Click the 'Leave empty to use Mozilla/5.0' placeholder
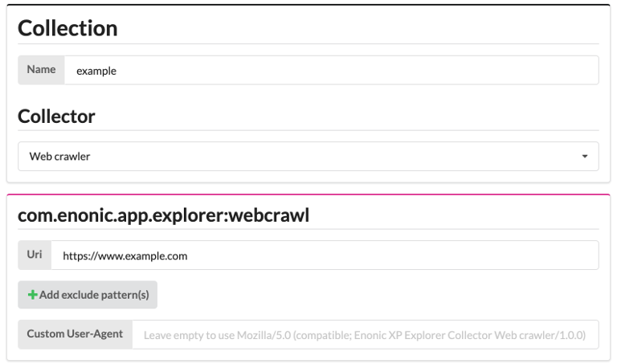Screen dimensions: 617x364 217,335
